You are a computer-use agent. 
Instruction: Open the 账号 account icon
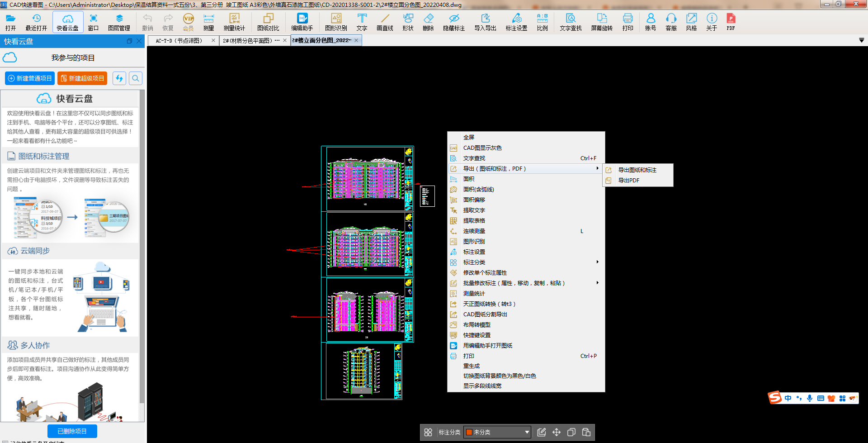[651, 22]
